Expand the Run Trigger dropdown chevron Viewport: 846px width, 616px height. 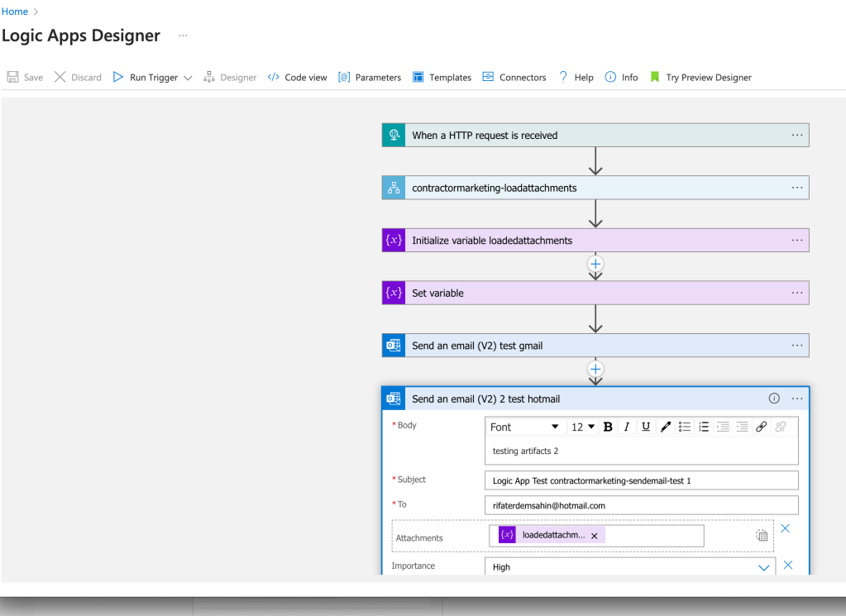point(188,78)
